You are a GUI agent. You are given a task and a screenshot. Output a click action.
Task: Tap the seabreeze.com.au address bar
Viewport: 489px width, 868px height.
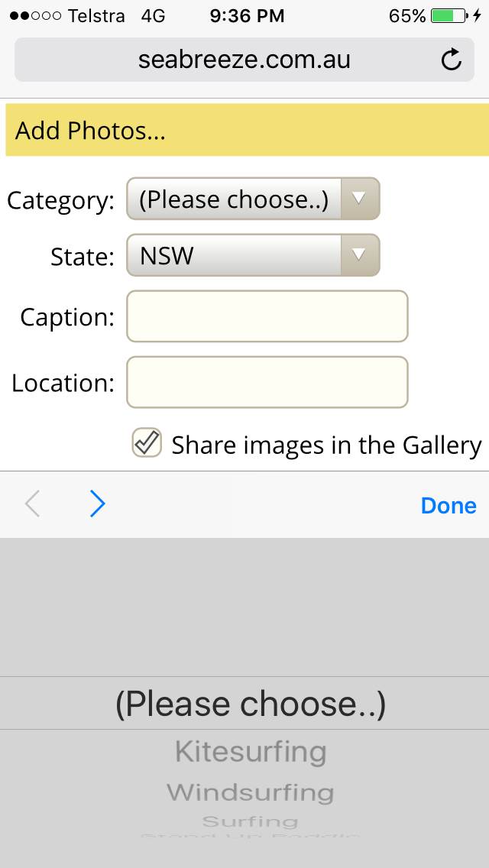[x=244, y=60]
